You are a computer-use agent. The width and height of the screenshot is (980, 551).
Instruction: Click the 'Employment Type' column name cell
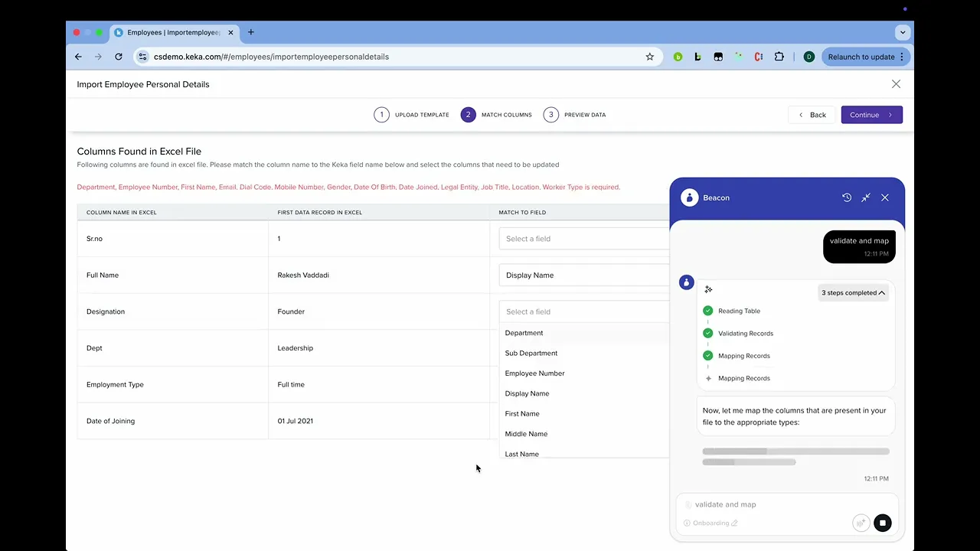(x=173, y=384)
